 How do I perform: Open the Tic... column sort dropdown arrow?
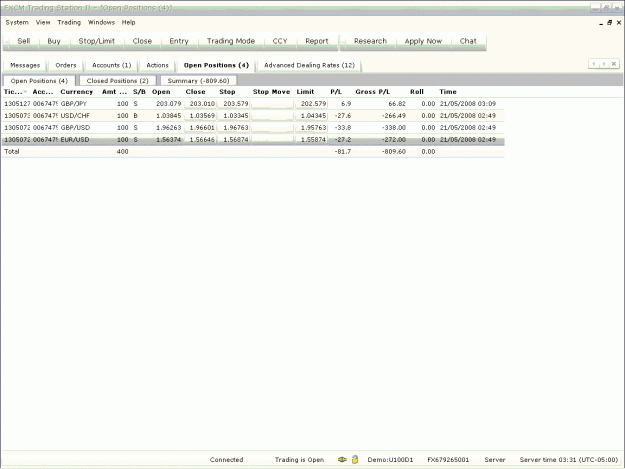coord(26,92)
